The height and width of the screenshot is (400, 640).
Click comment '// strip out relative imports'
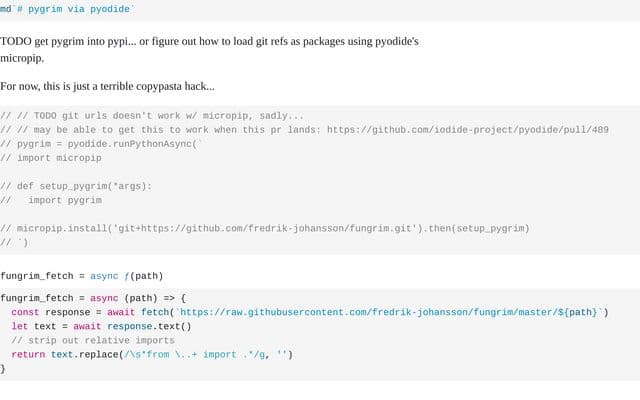coord(93,340)
